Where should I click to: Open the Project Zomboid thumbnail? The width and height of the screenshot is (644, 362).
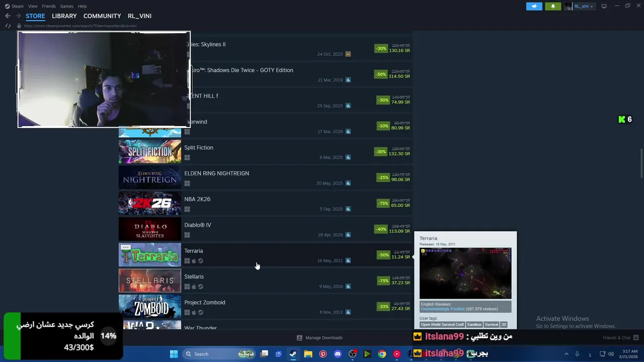click(x=150, y=306)
